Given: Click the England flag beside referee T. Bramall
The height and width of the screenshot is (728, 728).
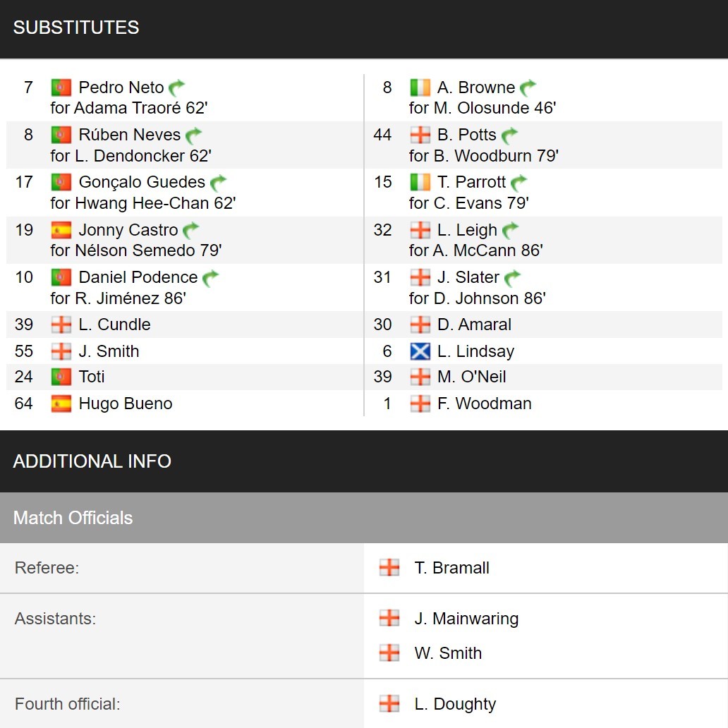Looking at the screenshot, I should coord(389,567).
